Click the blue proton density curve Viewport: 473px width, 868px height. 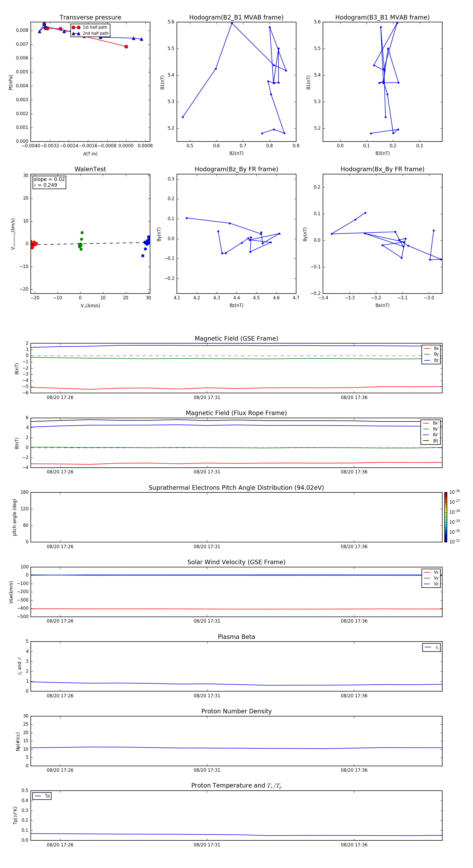[236, 748]
